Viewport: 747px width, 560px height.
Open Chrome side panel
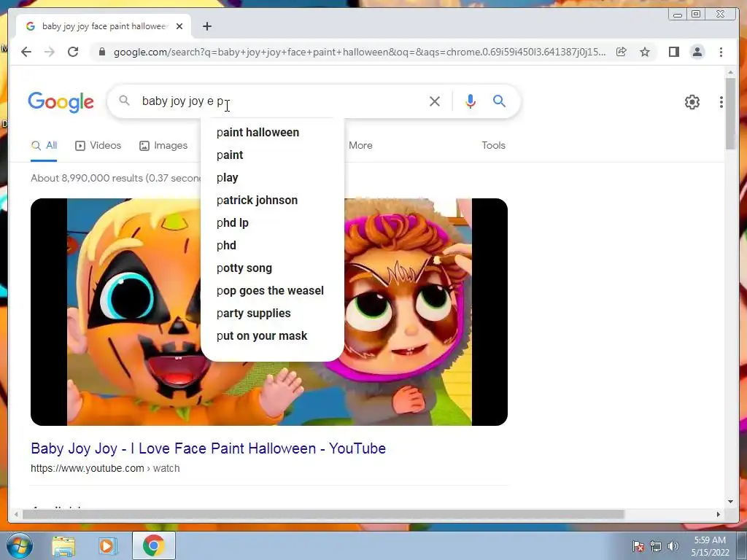(x=673, y=52)
